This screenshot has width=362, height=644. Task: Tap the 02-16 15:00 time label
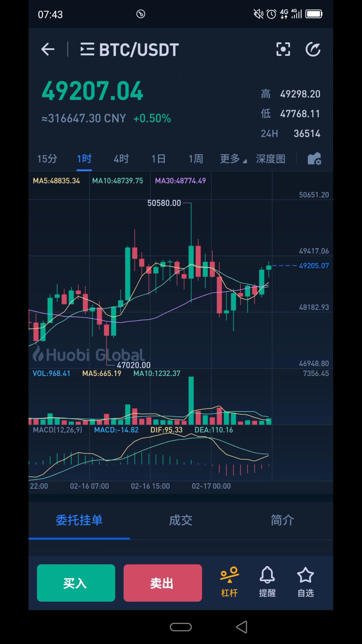coord(150,486)
